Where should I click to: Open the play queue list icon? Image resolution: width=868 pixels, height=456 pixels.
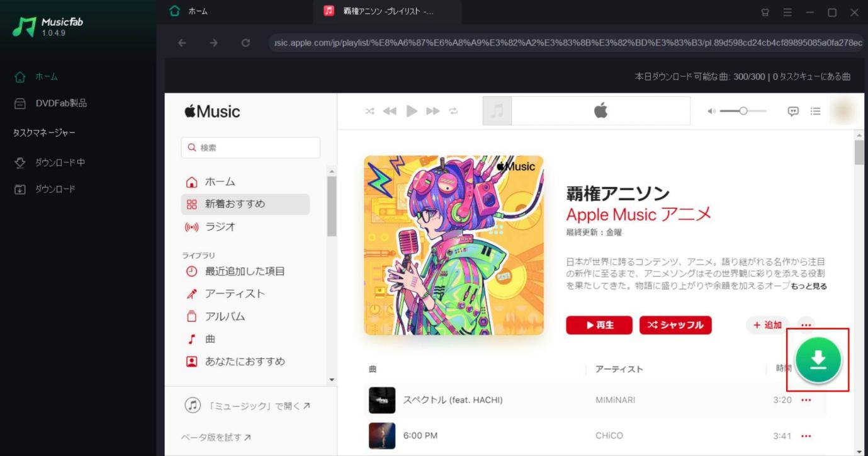click(815, 111)
